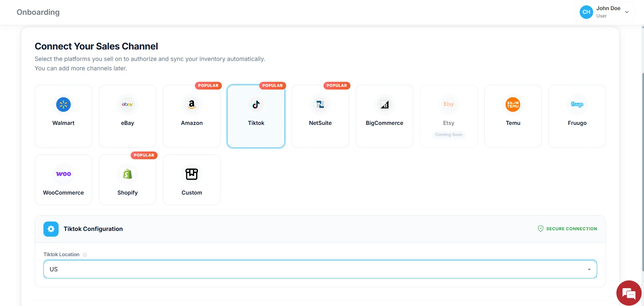This screenshot has width=644, height=306.
Task: Click the Fruugo label text
Action: point(577,123)
